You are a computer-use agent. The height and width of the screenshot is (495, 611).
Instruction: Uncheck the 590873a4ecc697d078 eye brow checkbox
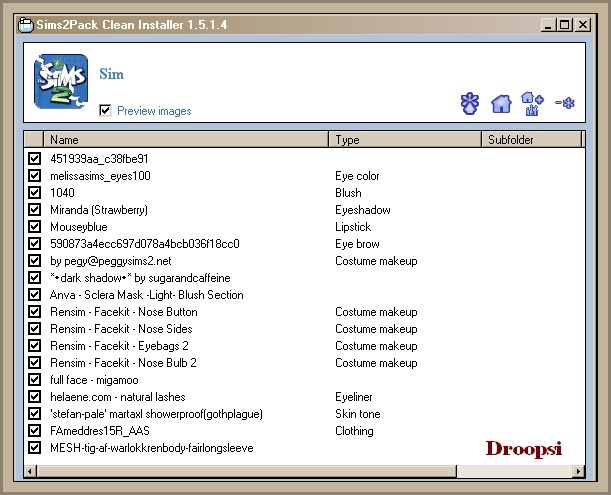point(34,244)
